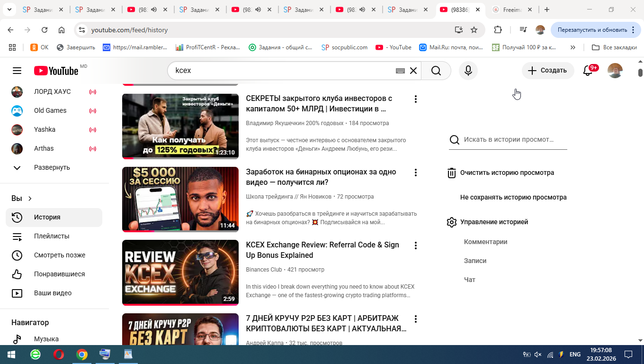Focus the Искать в истории просмотра field
Screen dimensions: 644x364
click(508, 140)
